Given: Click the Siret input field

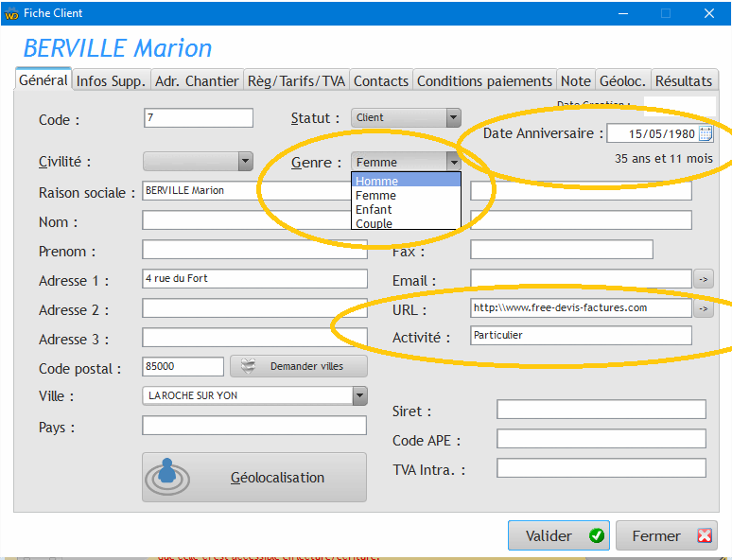Looking at the screenshot, I should click(601, 410).
